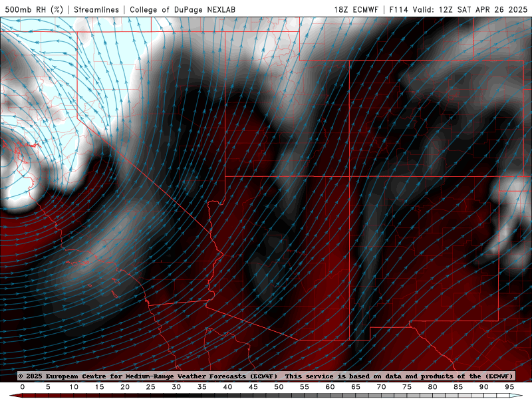This screenshot has height=399, width=532.
Task: Click the legend value 50
Action: click(x=279, y=387)
